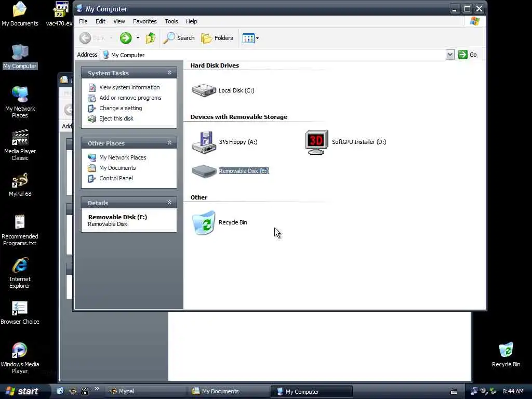The image size is (532, 399).
Task: Select Internet Explorer desktop icon
Action: click(20, 273)
